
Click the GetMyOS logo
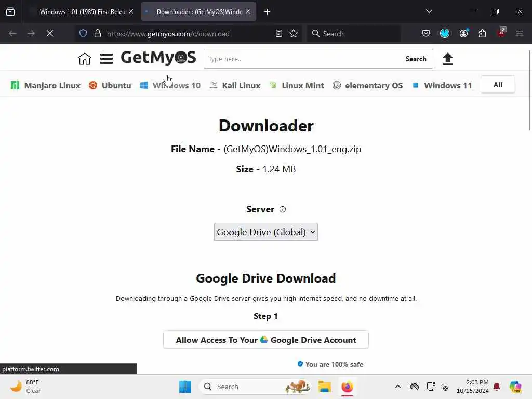point(158,57)
